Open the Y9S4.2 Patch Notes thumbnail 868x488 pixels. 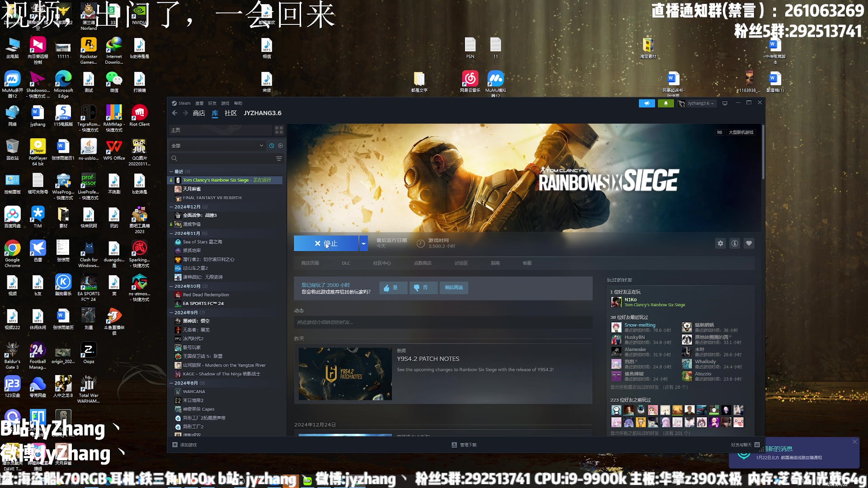point(345,374)
